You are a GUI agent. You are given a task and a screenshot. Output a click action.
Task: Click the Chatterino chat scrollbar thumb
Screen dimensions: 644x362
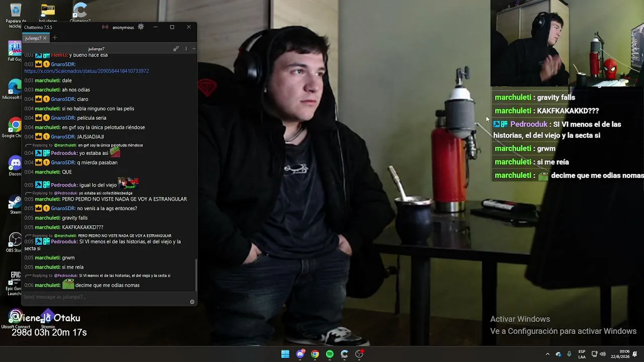coord(196,275)
